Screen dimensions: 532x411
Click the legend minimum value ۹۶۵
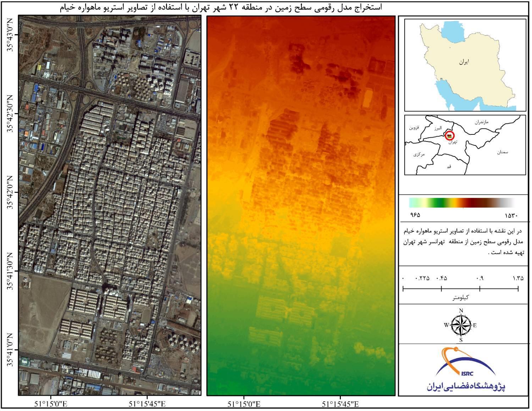(x=415, y=215)
